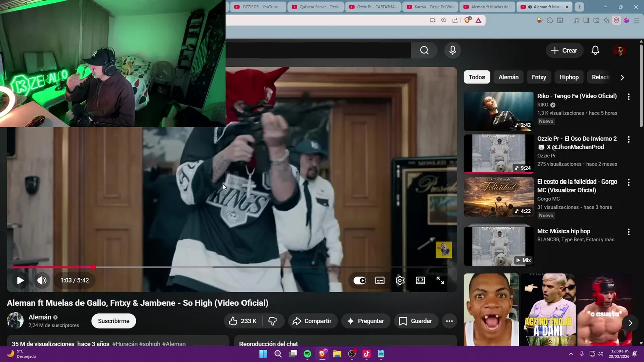
Task: Open the weather widget showing 9°C
Action: [x=22, y=354]
